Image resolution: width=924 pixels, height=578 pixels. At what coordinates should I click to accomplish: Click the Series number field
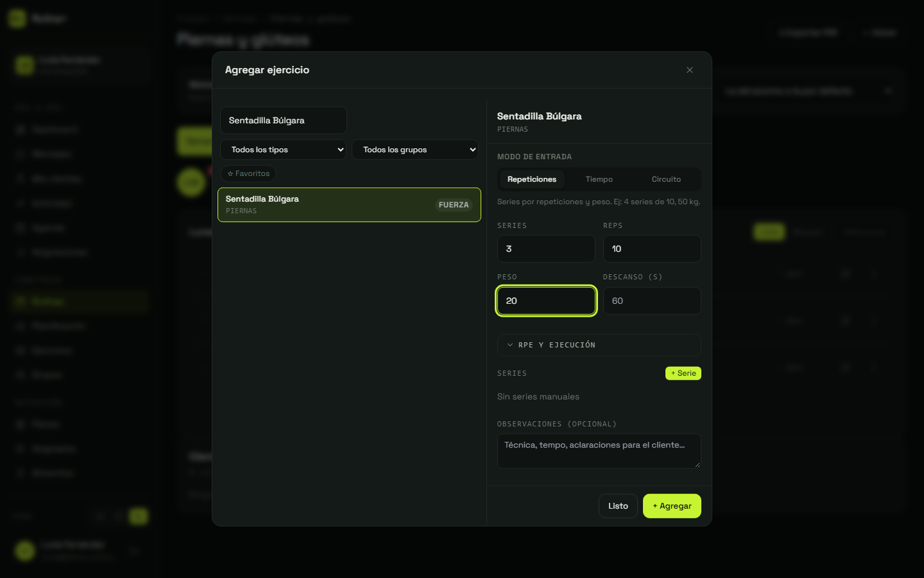pos(546,249)
